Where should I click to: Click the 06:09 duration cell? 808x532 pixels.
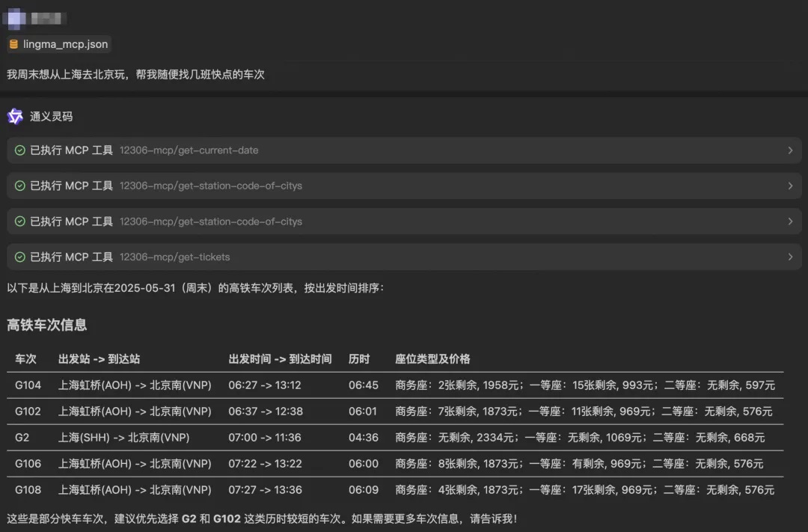tap(364, 490)
